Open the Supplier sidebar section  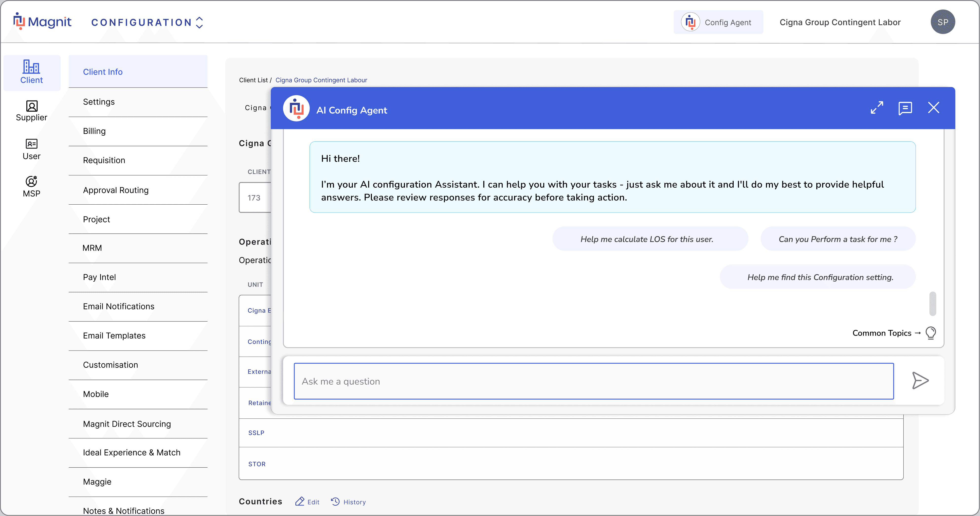(32, 111)
